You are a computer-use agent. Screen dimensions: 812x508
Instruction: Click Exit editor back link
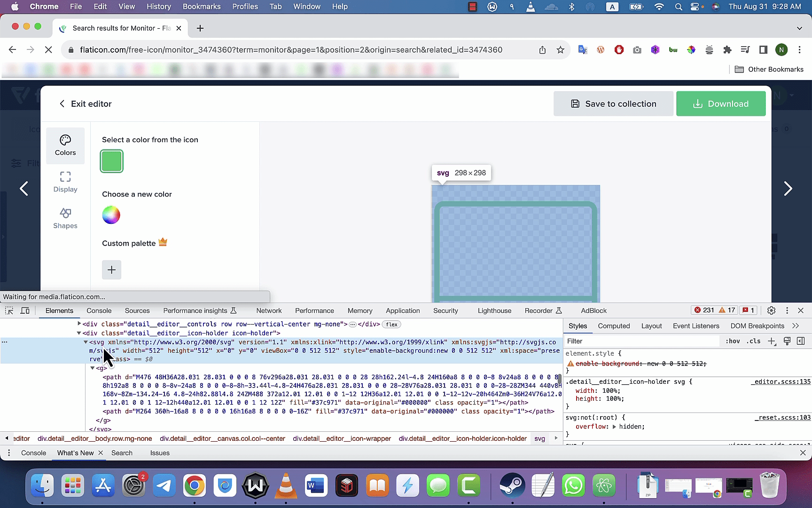coord(85,103)
